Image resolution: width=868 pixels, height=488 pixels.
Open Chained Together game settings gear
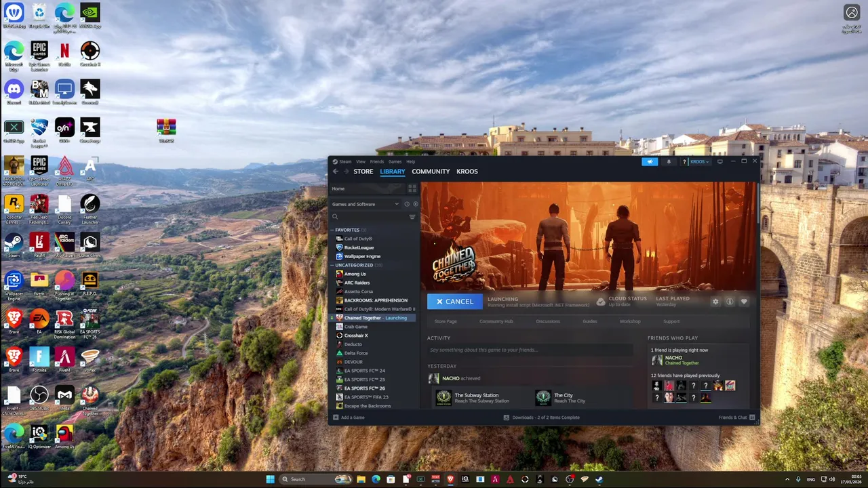click(715, 302)
